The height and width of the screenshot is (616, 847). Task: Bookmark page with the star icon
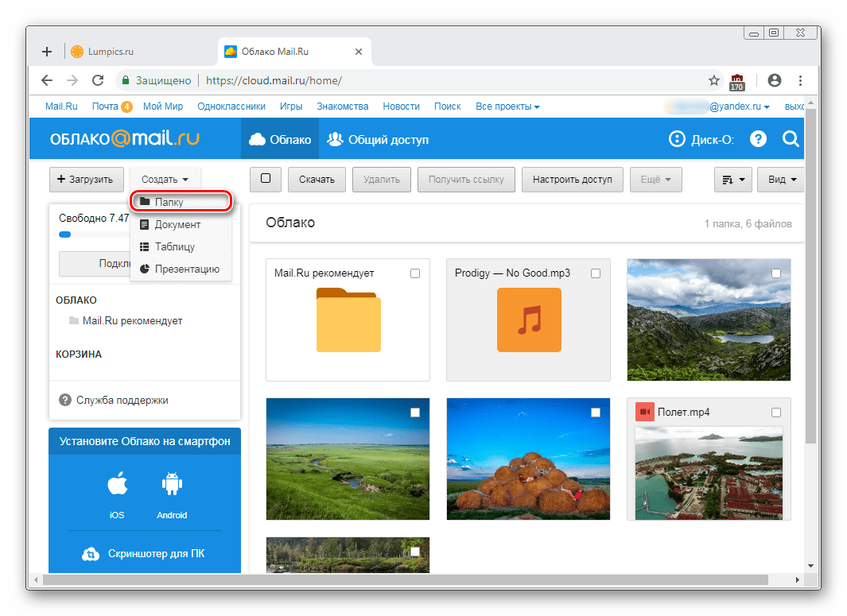pos(713,80)
